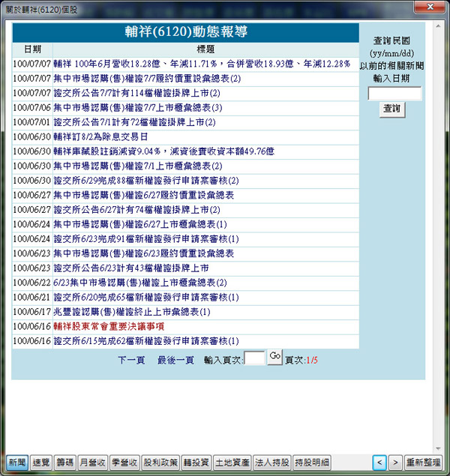Open 集中市場認購(售)權證7/7上市櫃彙總表(3) article
This screenshot has width=450, height=476.
click(138, 108)
